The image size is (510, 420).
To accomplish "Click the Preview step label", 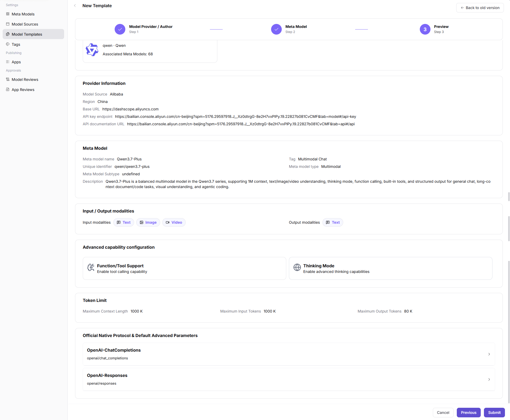I will (441, 27).
